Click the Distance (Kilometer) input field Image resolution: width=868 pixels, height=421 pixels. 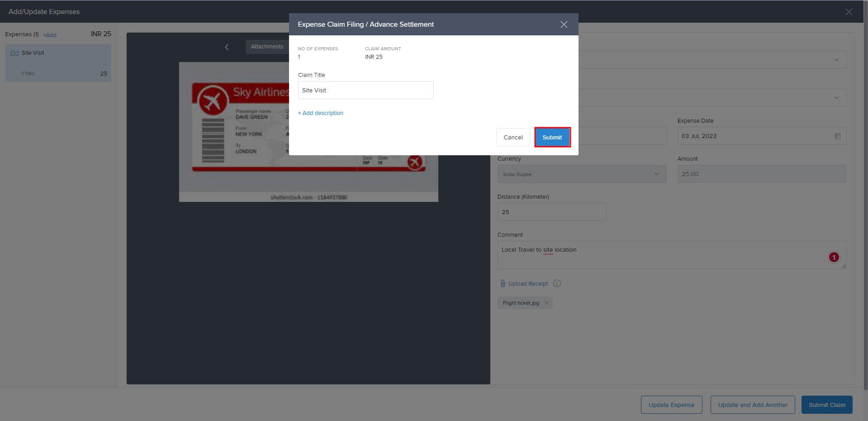(x=551, y=212)
